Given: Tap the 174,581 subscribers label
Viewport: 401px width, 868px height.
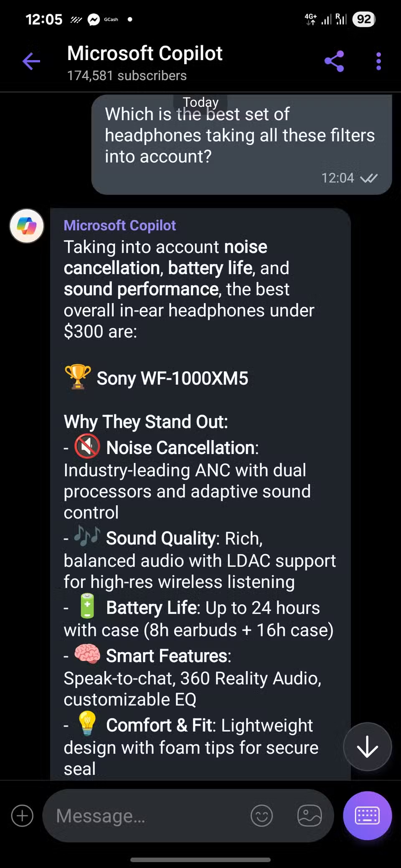Looking at the screenshot, I should click(127, 76).
